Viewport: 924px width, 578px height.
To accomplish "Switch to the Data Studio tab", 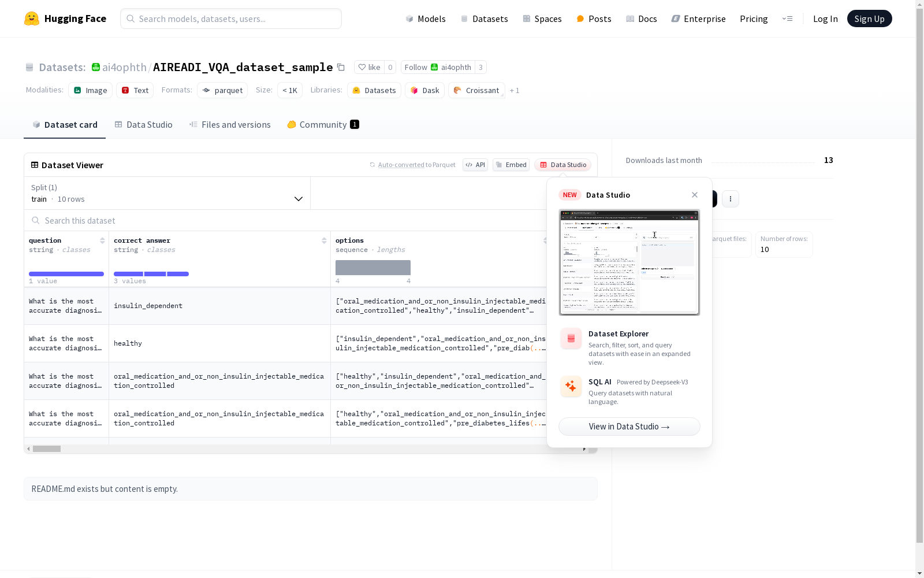I will point(144,125).
